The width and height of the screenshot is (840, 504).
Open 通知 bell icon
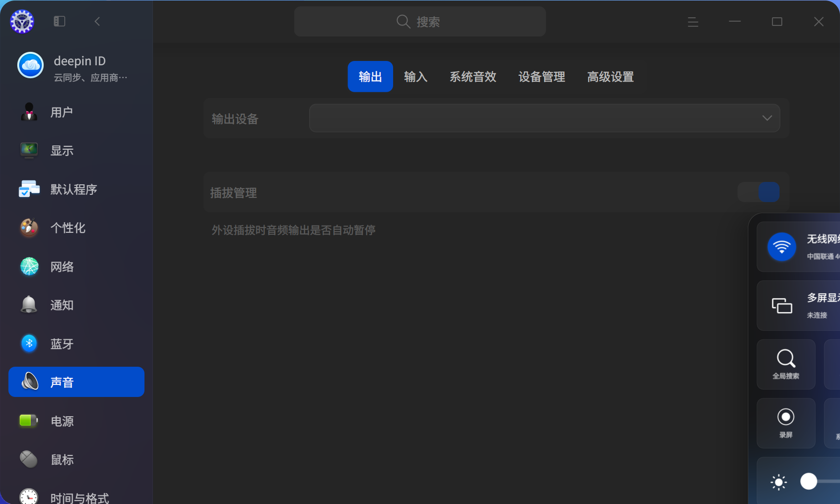tap(29, 305)
